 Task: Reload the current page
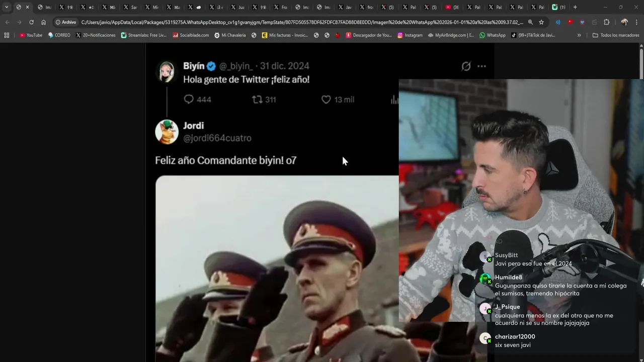pyautogui.click(x=31, y=22)
